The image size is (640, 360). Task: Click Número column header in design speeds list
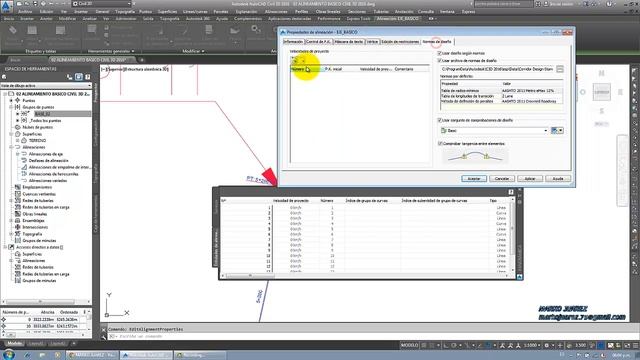point(307,69)
